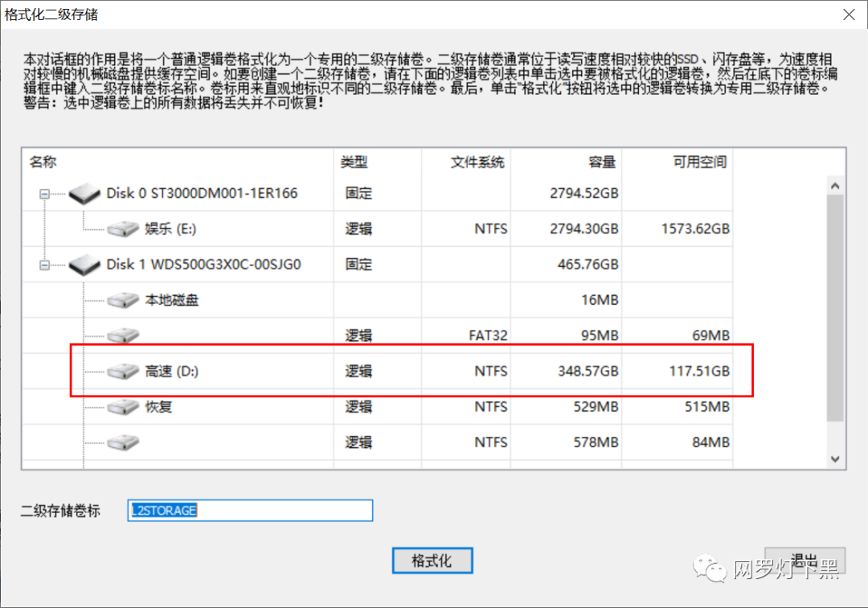Click the drive icon next to 娱乐 (E:)

click(x=123, y=230)
